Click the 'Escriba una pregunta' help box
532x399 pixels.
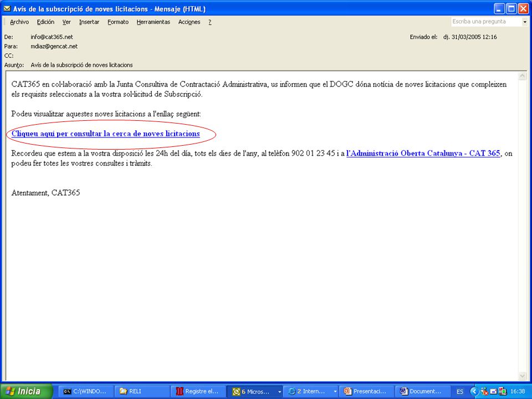(487, 22)
